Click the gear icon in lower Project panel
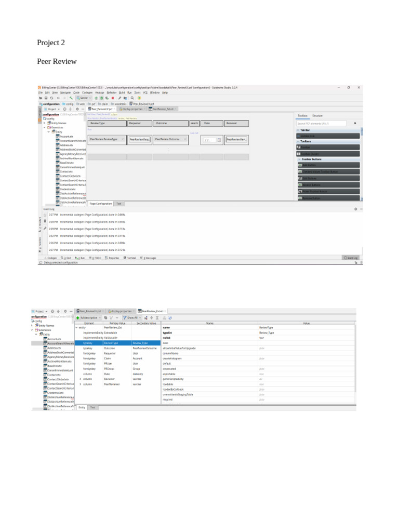Viewport: 399px width, 532px height. tap(65, 311)
